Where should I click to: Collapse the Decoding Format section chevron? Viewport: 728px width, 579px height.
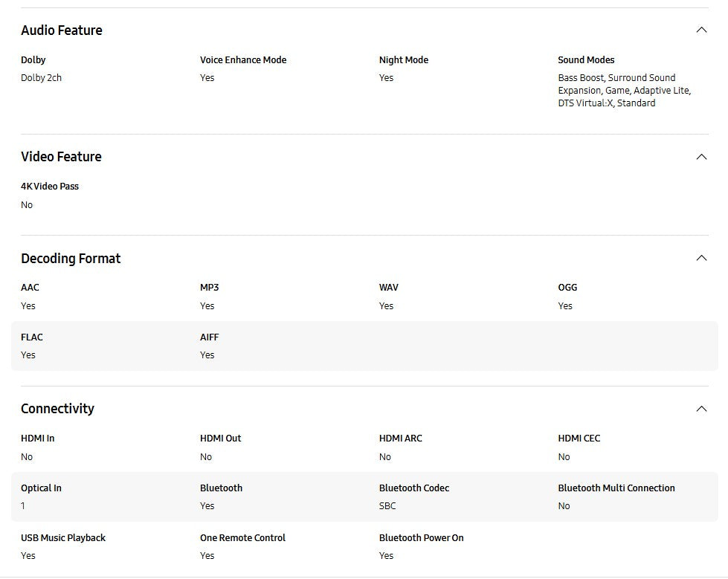click(x=700, y=258)
